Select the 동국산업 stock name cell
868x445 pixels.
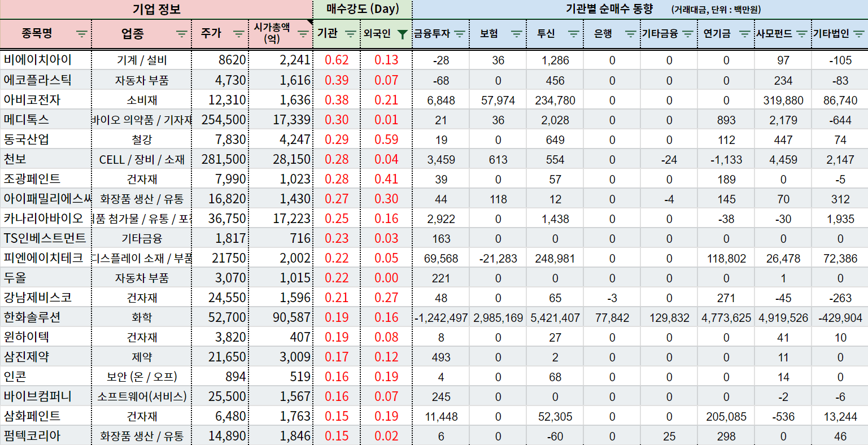click(x=45, y=139)
